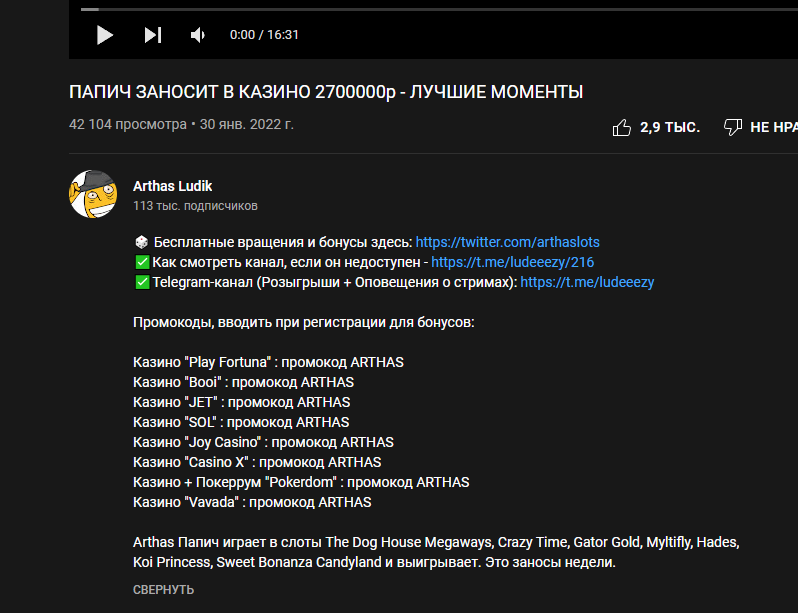Like the video with thumbs-up icon
The image size is (798, 613).
tap(621, 127)
